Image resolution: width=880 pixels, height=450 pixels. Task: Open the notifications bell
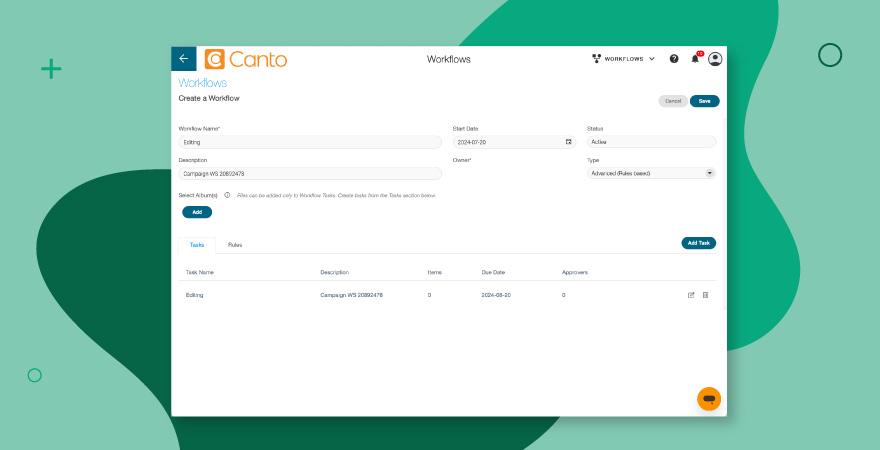click(x=695, y=59)
